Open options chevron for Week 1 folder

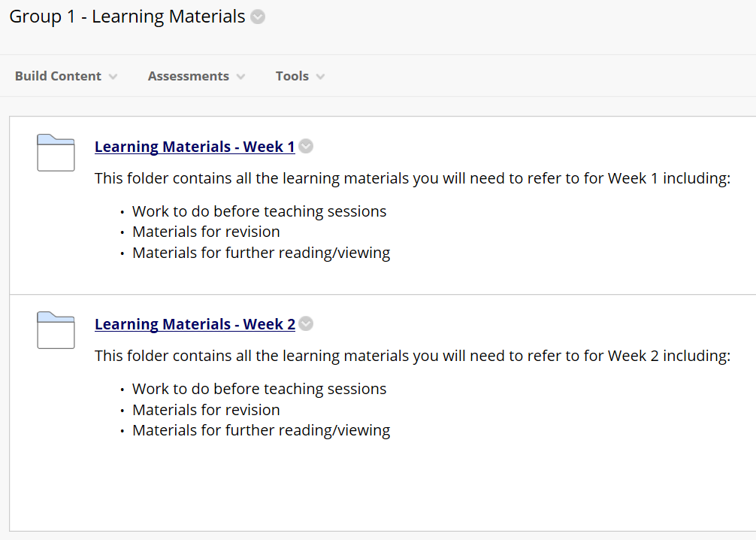click(306, 146)
